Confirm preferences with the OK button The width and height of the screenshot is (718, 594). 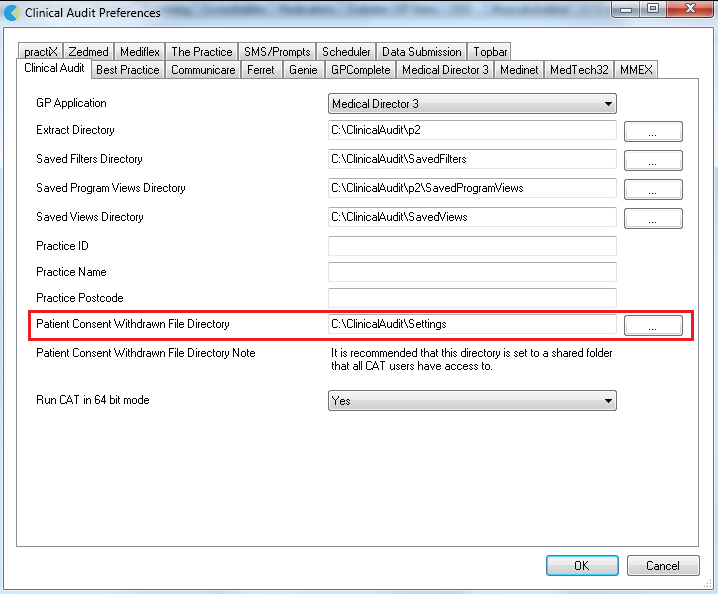(582, 566)
